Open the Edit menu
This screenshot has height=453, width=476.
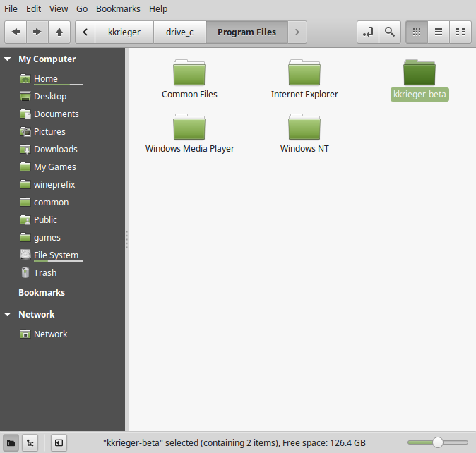[x=33, y=8]
